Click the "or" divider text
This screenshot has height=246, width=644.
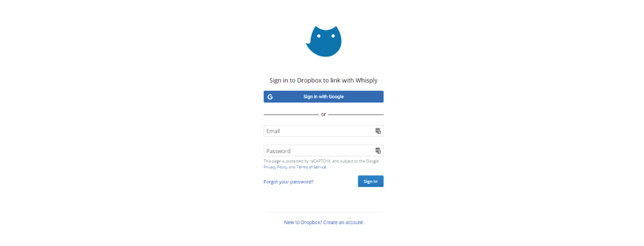pyautogui.click(x=323, y=114)
